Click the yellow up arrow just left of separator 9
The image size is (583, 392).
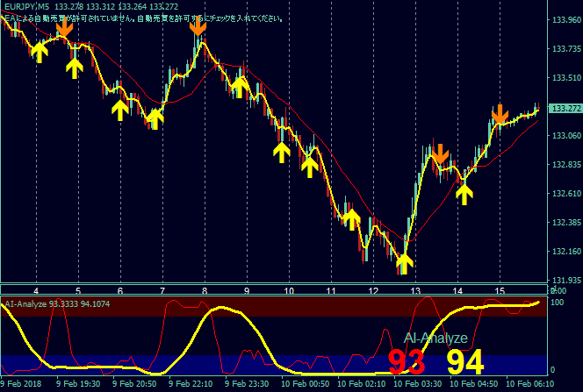[x=238, y=85]
